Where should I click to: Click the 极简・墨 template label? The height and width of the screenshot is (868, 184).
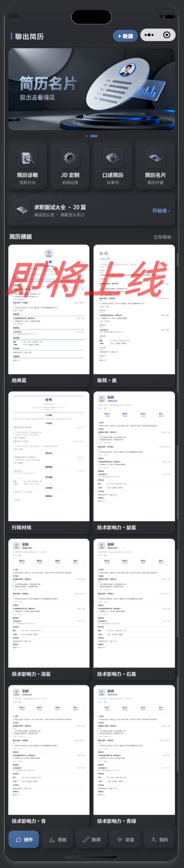[107, 380]
